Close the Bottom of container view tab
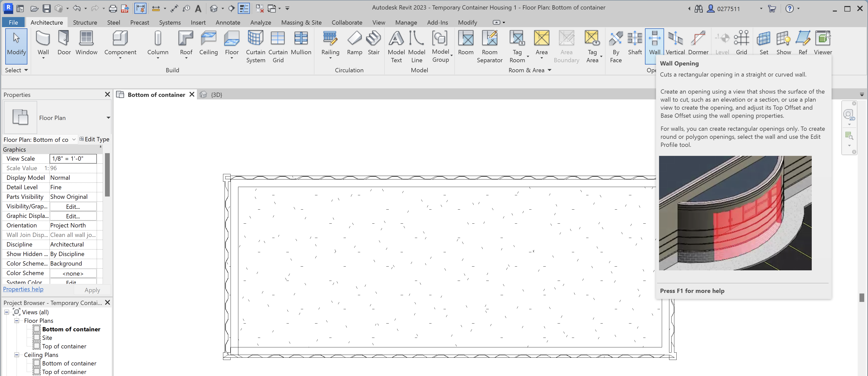The image size is (868, 376). coord(192,95)
